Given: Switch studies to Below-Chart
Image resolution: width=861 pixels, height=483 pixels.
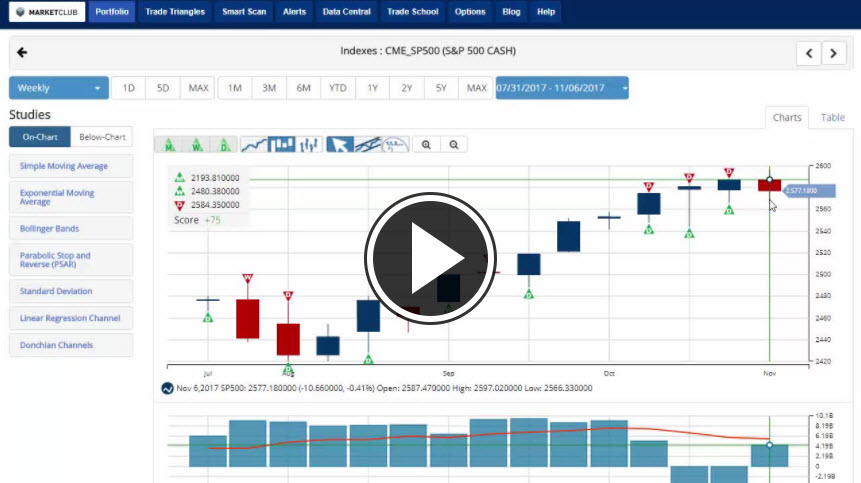Looking at the screenshot, I should point(102,137).
